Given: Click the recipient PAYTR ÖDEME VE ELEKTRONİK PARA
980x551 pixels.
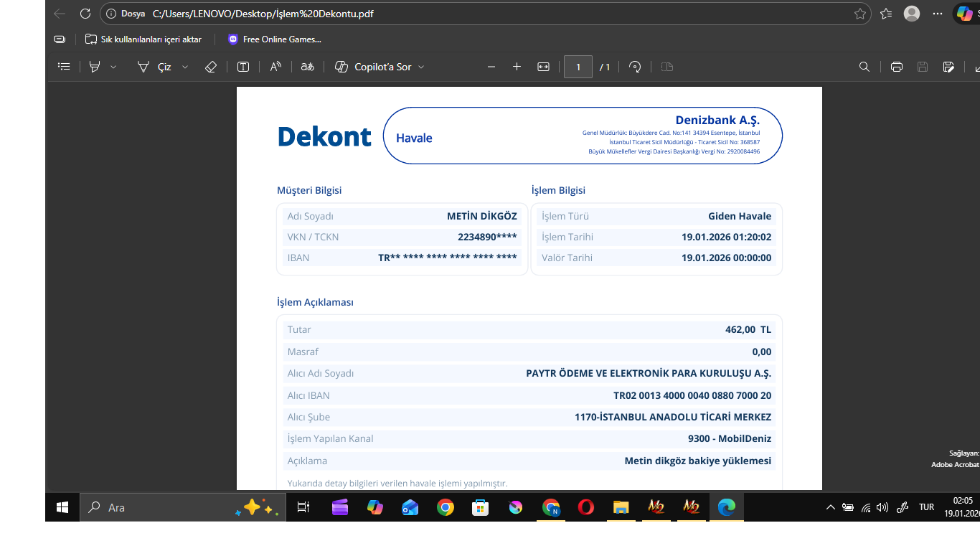Looking at the screenshot, I should [x=649, y=374].
